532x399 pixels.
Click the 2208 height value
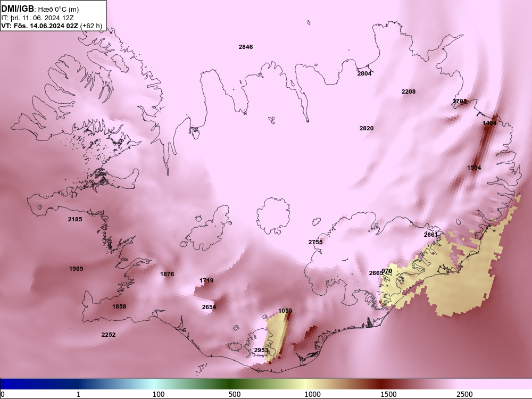[409, 92]
